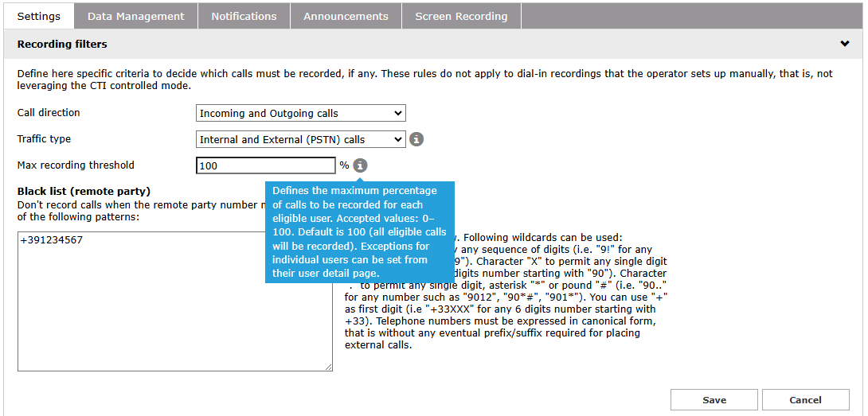The width and height of the screenshot is (868, 416).
Task: Select the Announcements tab
Action: (346, 16)
